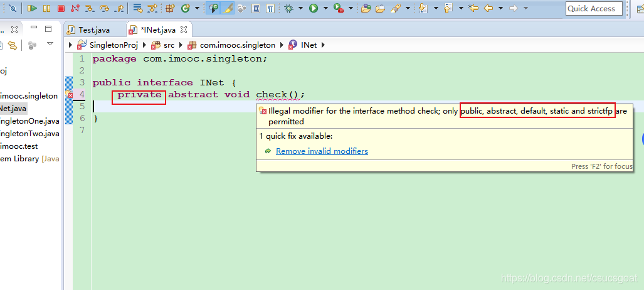Click the Remove invalid modifiers quick fix
Viewport: 644px width, 290px height.
click(322, 151)
